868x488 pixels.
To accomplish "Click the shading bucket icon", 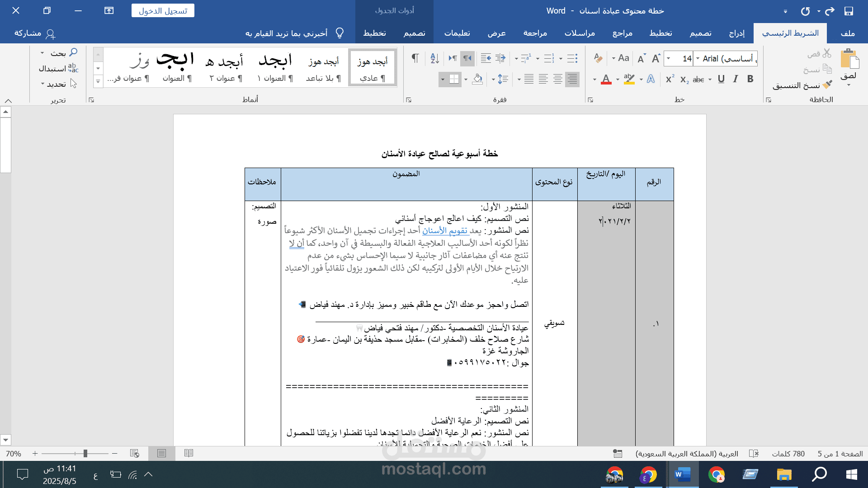I will pyautogui.click(x=477, y=79).
